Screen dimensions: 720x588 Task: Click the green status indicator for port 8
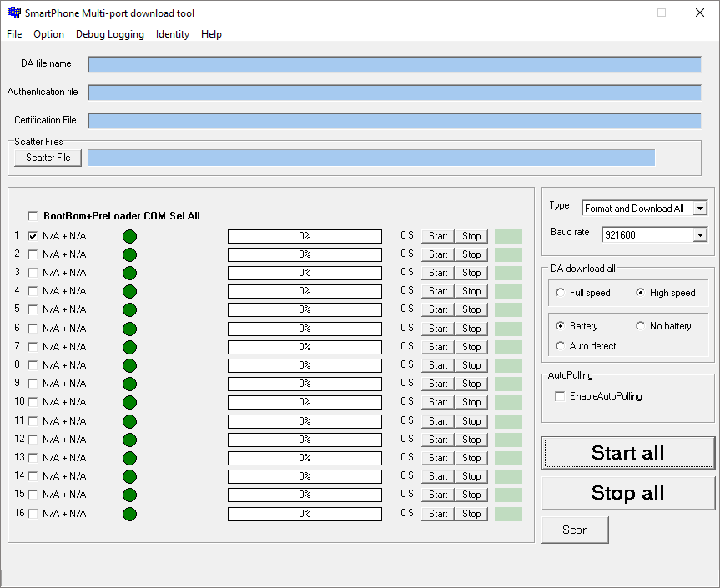129,366
